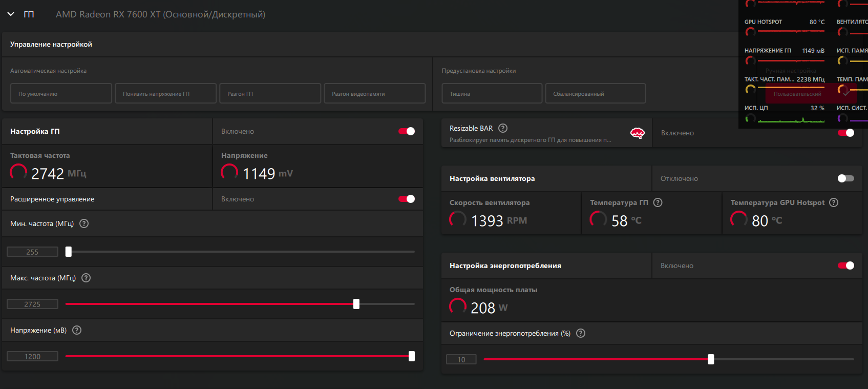
Task: Show help for Ограничение энергопотребления (%)
Action: 581,333
